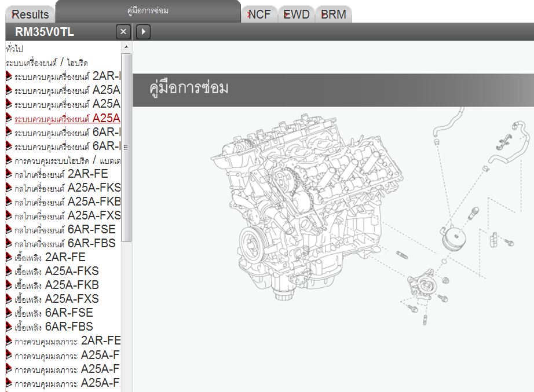This screenshot has width=534, height=392.
Task: Click the book icon beside เชื้อเพลิง 6AR-FBS
Action: click(9, 327)
